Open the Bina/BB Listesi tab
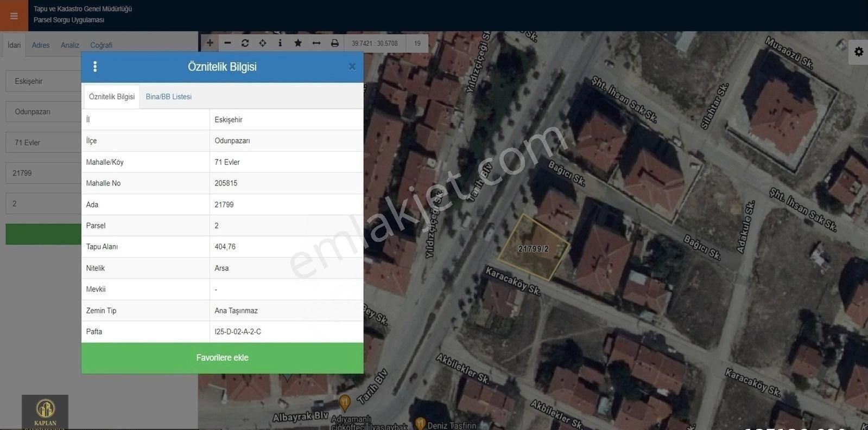 coord(169,97)
